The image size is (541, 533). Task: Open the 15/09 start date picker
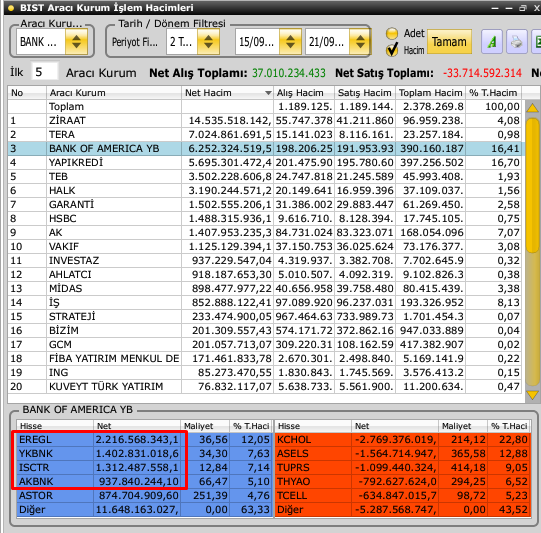pyautogui.click(x=290, y=42)
